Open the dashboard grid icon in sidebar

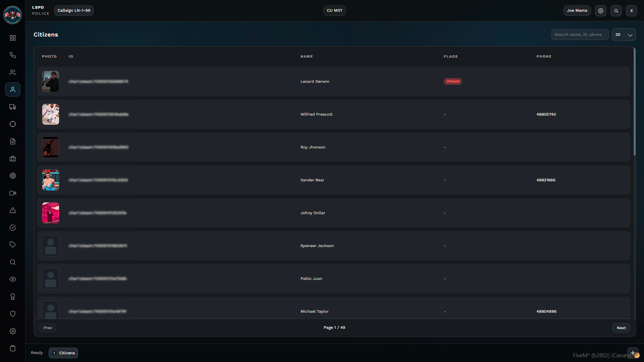[13, 38]
